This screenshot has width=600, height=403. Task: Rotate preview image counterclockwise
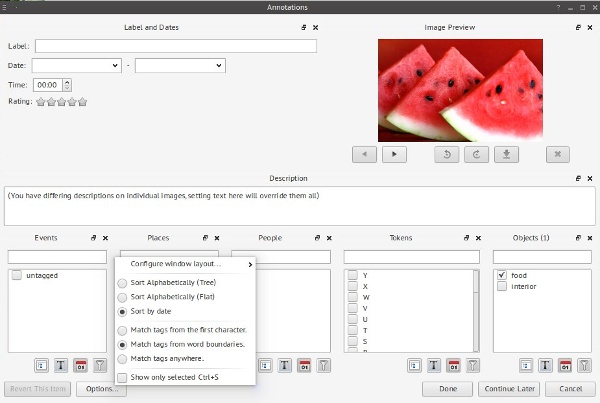447,154
